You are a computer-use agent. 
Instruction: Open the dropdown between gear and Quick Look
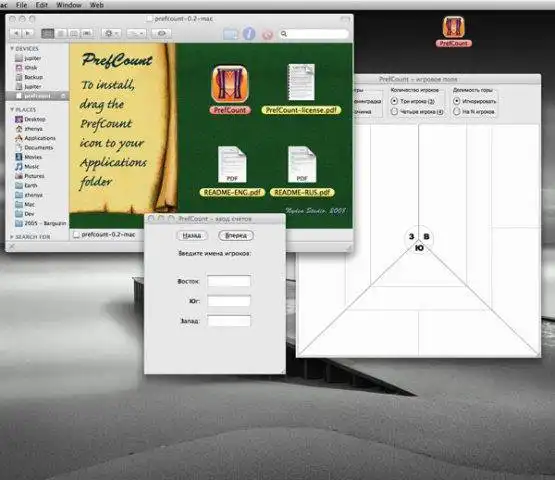tap(137, 33)
